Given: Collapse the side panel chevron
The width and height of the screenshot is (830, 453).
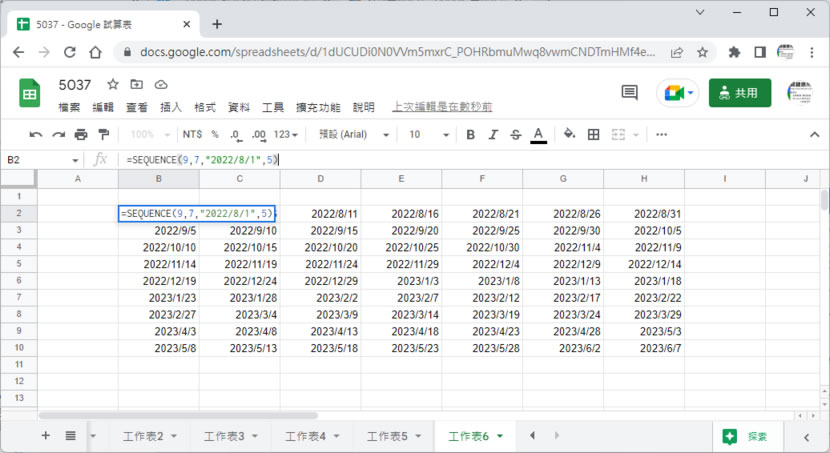Looking at the screenshot, I should point(806,437).
